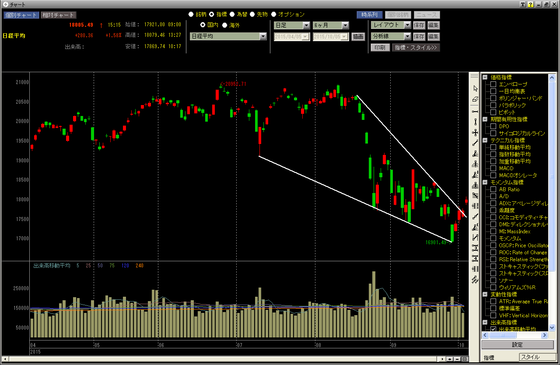Select the parallel channel lines tool at toolbar bottom

coord(475,279)
